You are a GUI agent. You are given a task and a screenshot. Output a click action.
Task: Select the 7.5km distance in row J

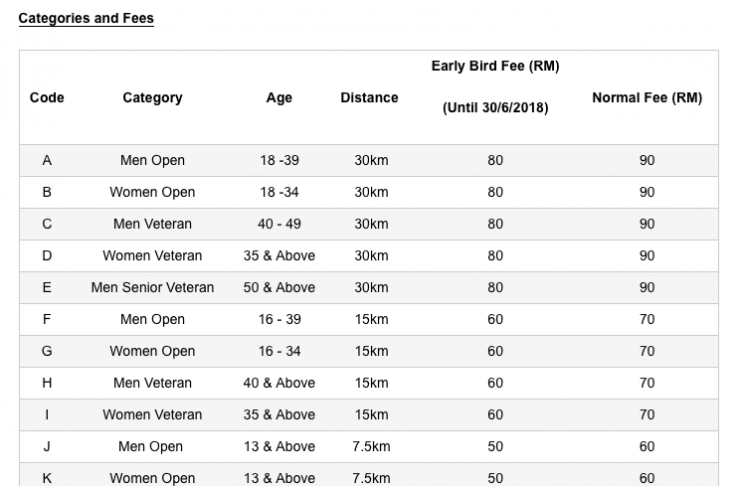coord(371,446)
